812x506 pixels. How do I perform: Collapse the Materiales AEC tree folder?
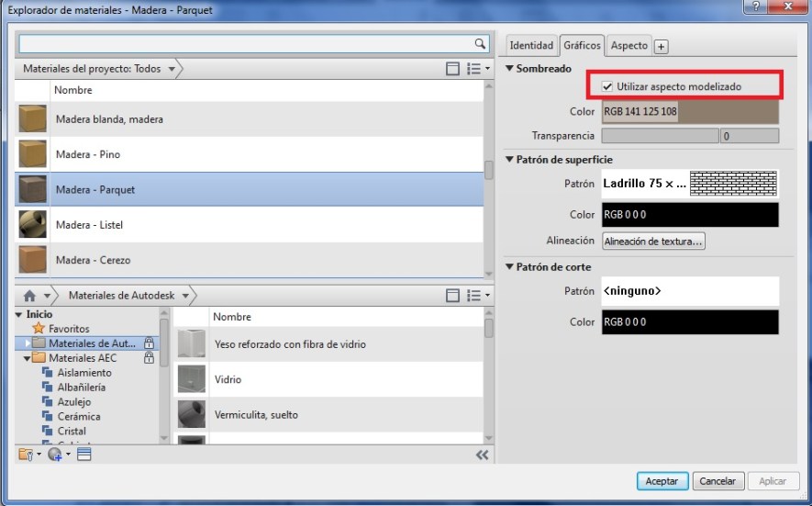27,358
